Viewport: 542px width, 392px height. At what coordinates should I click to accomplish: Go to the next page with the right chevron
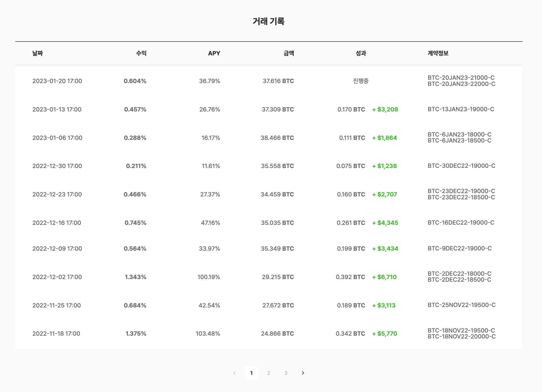(303, 373)
